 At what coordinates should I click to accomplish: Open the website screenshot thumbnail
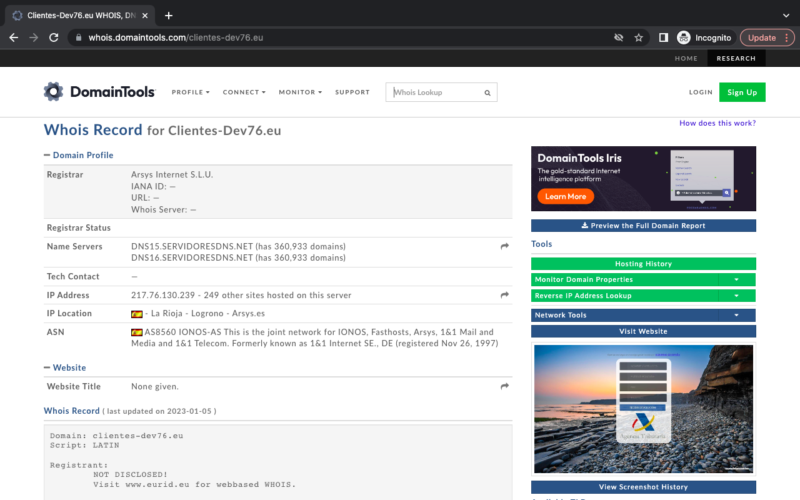(643, 409)
